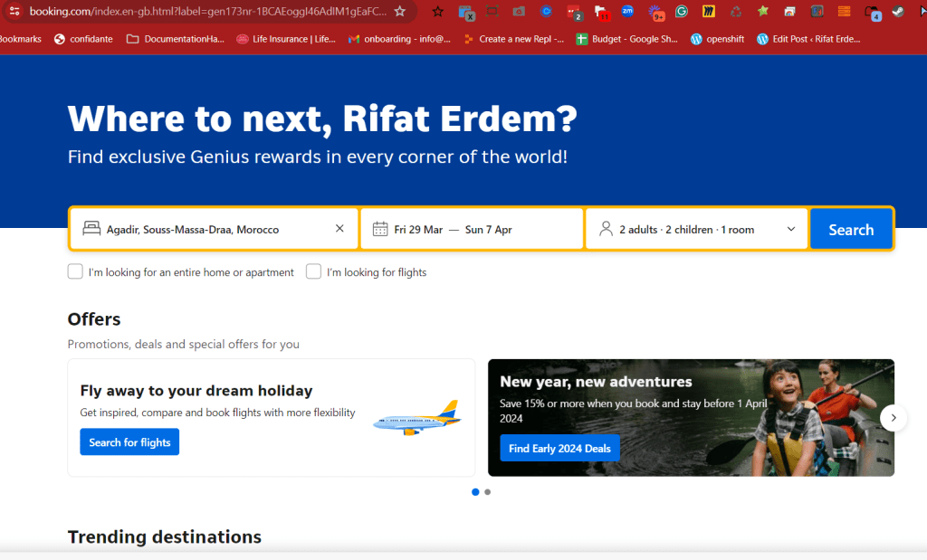Click the calendar icon in dates field

pos(380,229)
